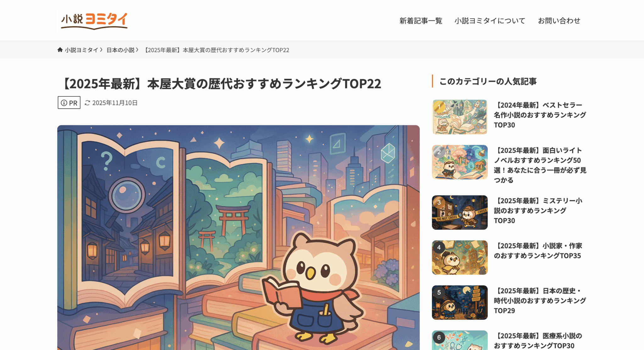
Task: Click rank 1 badge on bestseller thumbnail
Action: pos(439,107)
